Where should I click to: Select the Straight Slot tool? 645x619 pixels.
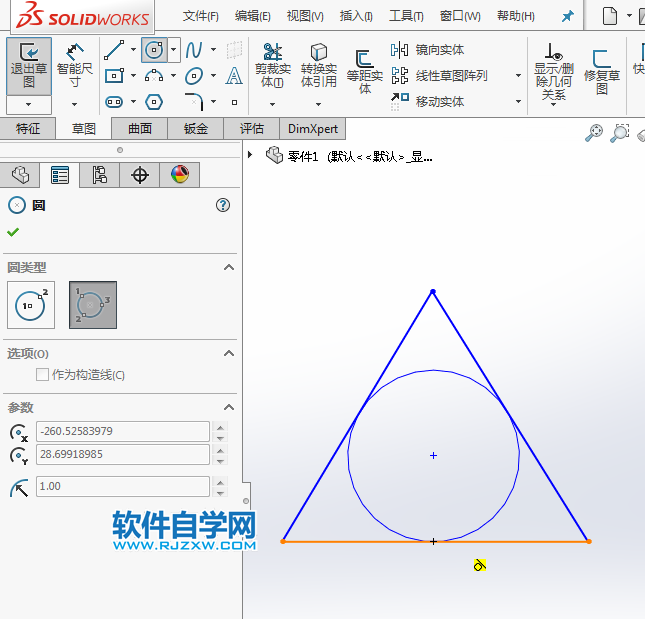(x=114, y=102)
